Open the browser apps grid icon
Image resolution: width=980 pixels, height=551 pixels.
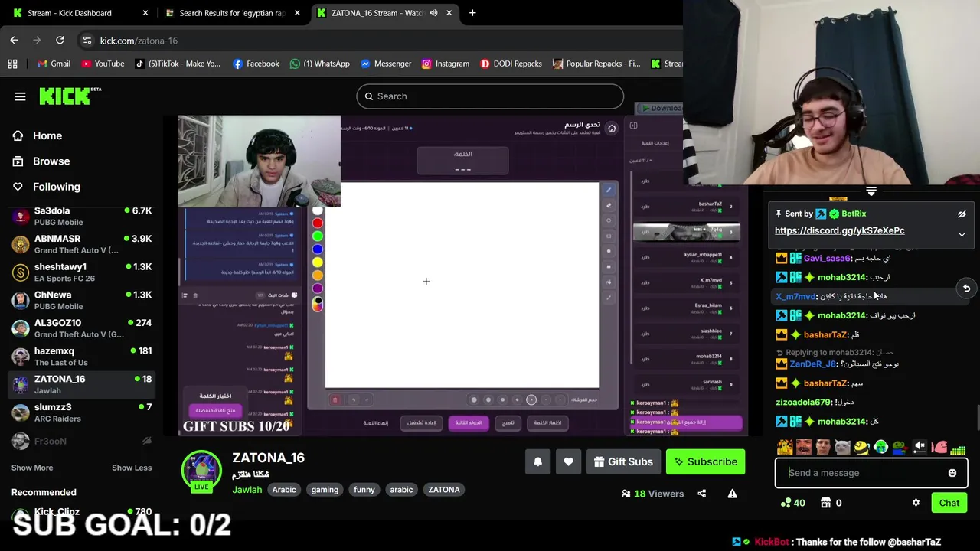coord(12,64)
